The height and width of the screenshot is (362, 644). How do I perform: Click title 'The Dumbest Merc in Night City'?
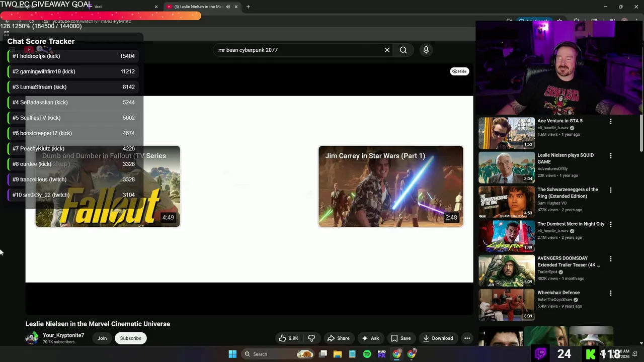click(x=571, y=224)
